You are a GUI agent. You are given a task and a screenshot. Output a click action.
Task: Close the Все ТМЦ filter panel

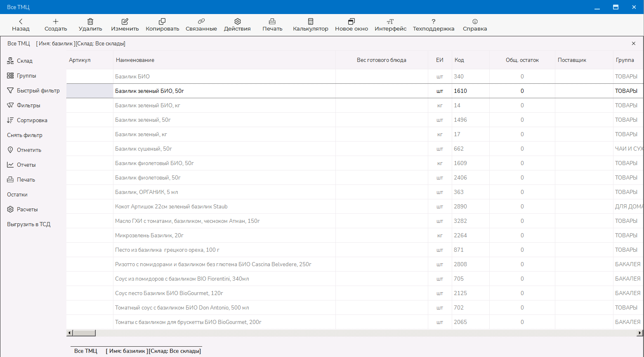[x=634, y=43]
